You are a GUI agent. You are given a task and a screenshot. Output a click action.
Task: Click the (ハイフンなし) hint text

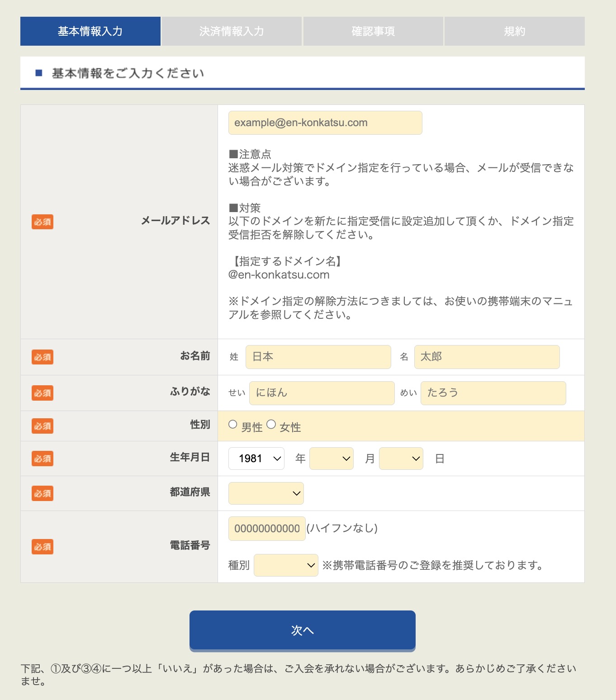click(342, 528)
